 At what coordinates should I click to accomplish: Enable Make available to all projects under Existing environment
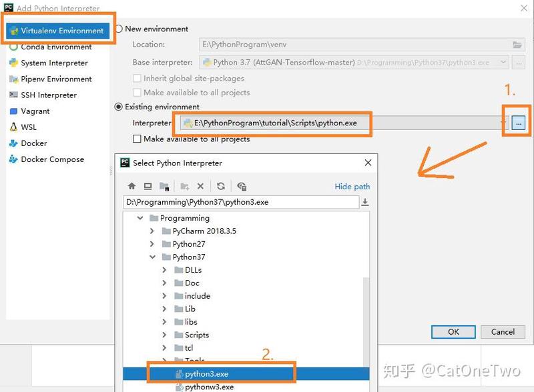coord(137,139)
